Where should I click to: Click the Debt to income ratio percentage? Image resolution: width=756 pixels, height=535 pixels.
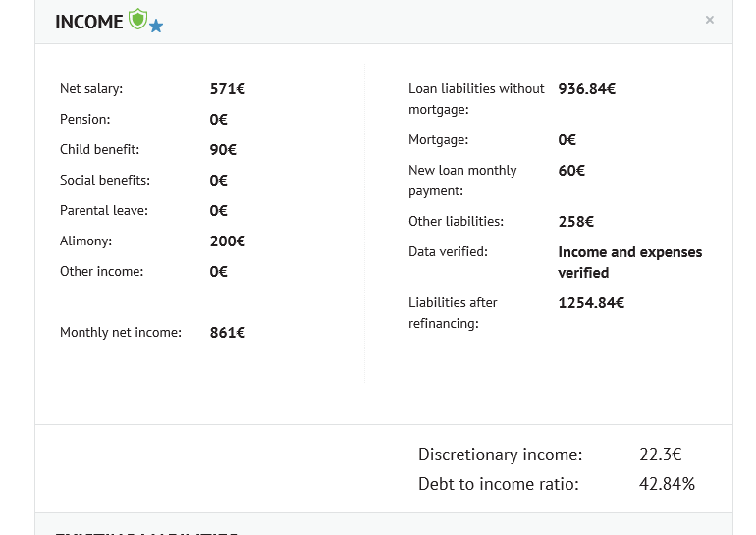coord(667,484)
